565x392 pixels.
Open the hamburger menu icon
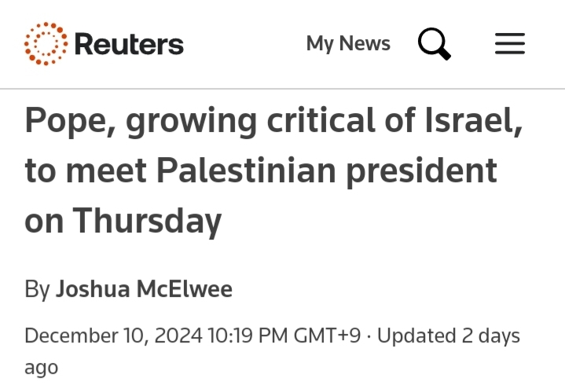[510, 43]
